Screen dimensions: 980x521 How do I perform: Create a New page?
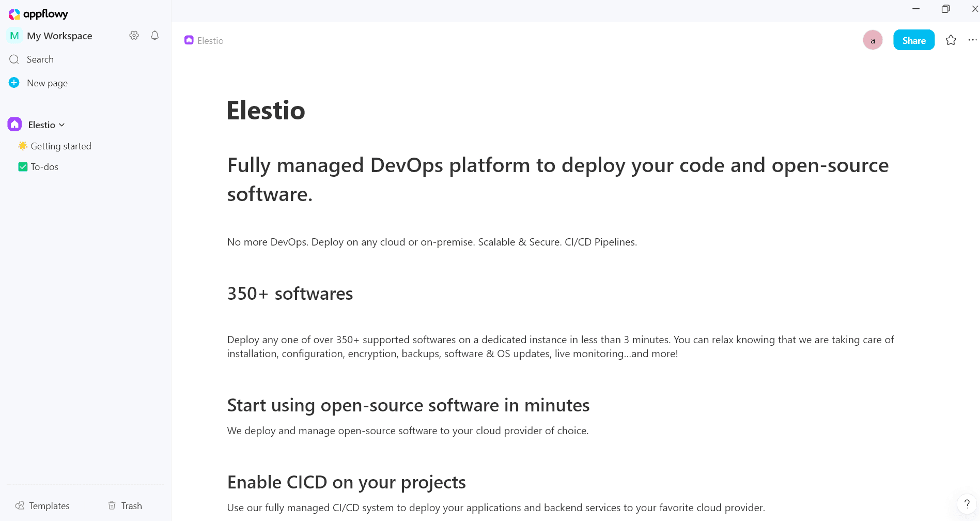(x=47, y=83)
